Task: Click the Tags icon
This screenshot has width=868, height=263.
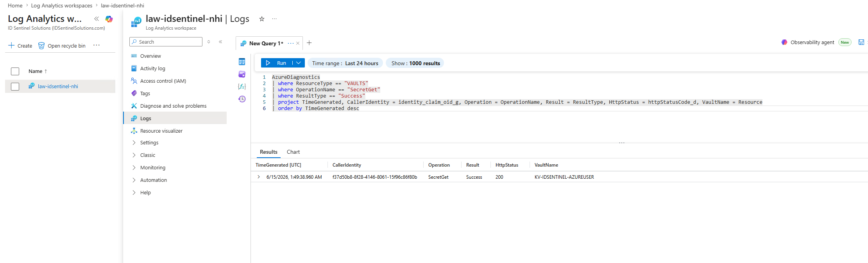Action: (134, 93)
